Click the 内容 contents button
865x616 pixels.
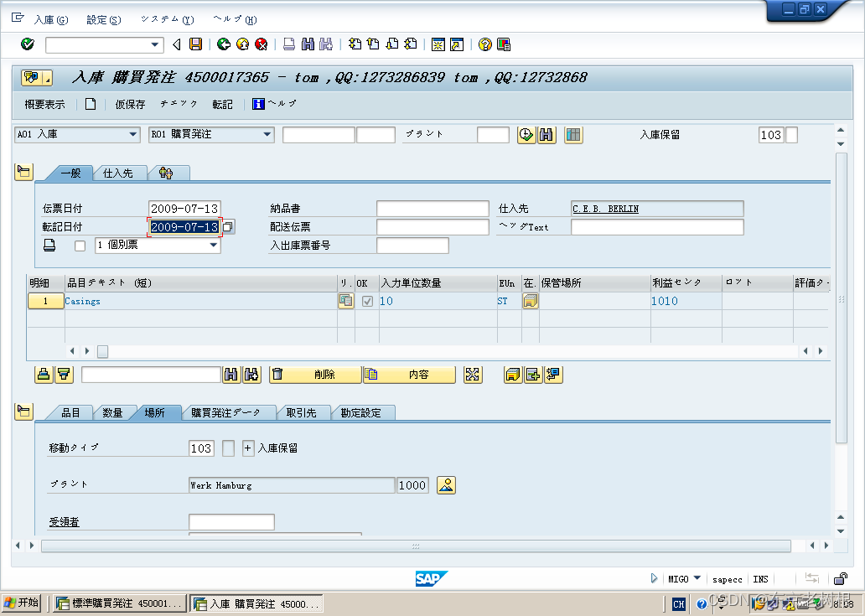click(x=409, y=375)
